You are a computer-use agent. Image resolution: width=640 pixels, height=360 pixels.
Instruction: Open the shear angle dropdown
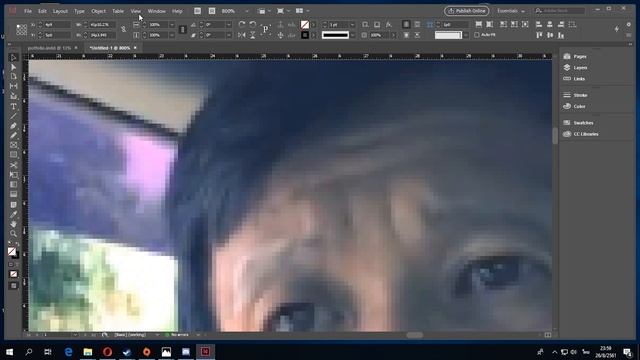tap(229, 36)
